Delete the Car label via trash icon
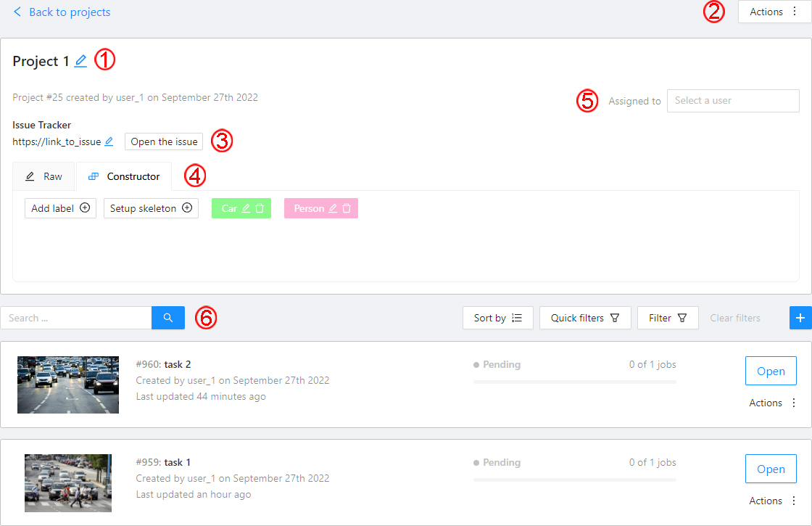Image resolution: width=812 pixels, height=526 pixels. point(260,208)
